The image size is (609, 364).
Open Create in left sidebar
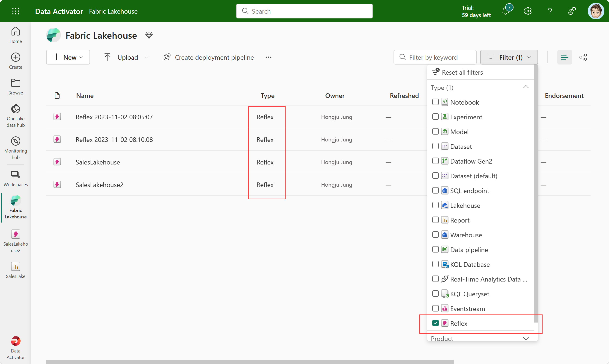tap(15, 61)
